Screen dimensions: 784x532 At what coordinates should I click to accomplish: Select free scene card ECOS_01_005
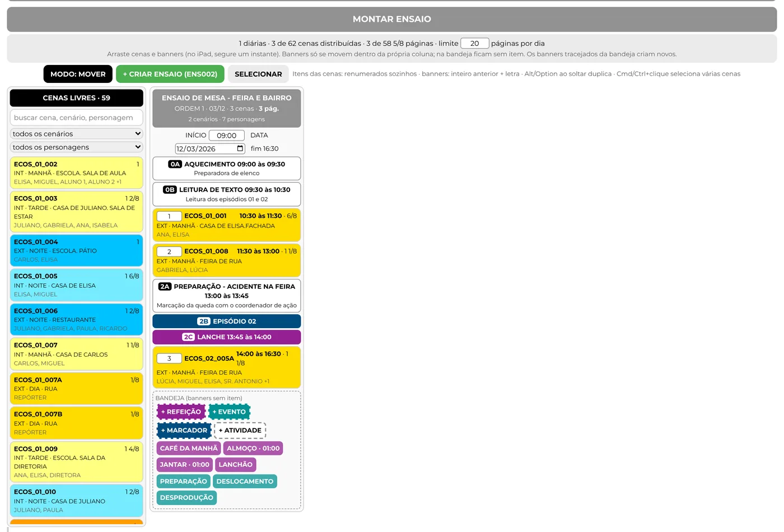point(76,285)
